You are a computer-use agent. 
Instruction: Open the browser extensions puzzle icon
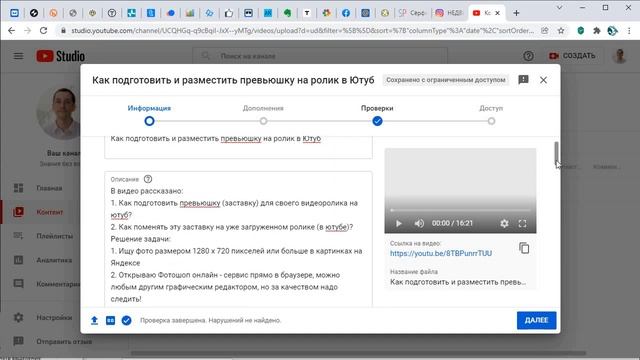tap(596, 31)
